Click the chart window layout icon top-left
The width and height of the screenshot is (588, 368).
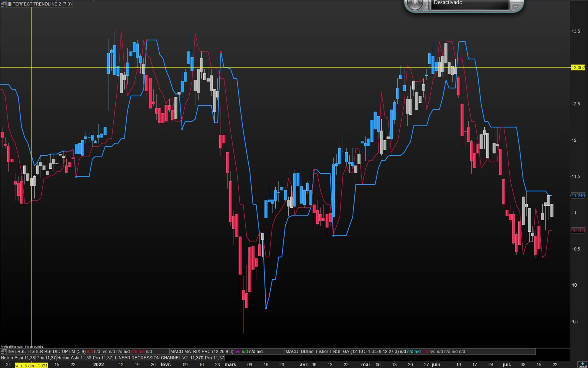(x=3, y=4)
